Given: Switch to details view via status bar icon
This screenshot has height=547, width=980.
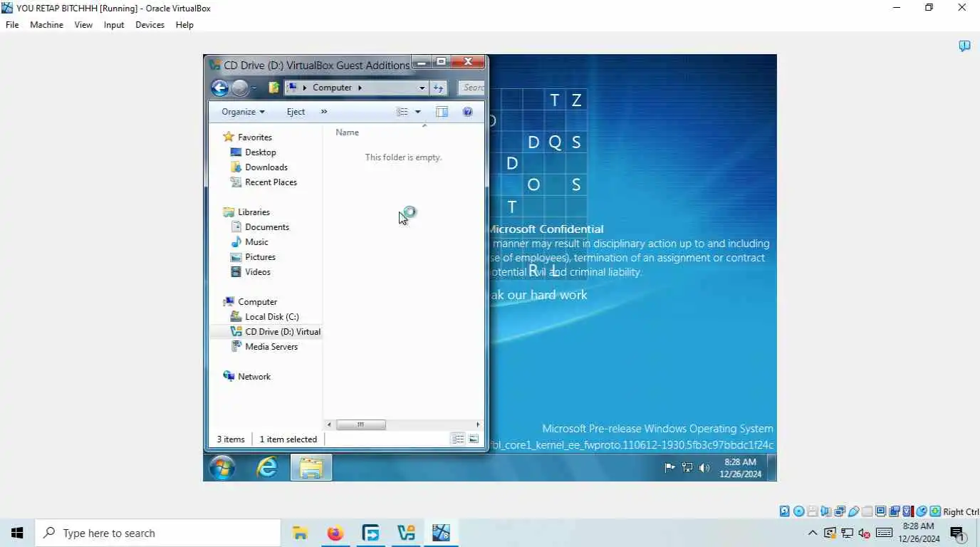Looking at the screenshot, I should click(458, 439).
